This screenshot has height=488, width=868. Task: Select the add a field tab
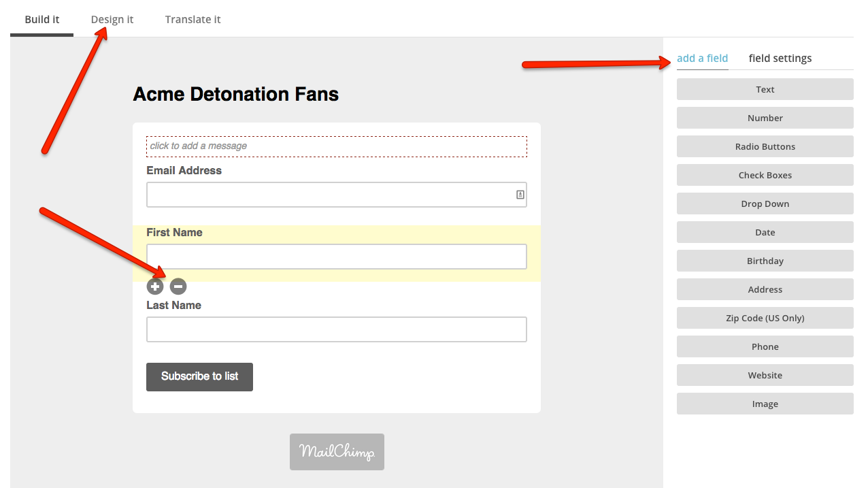point(703,58)
